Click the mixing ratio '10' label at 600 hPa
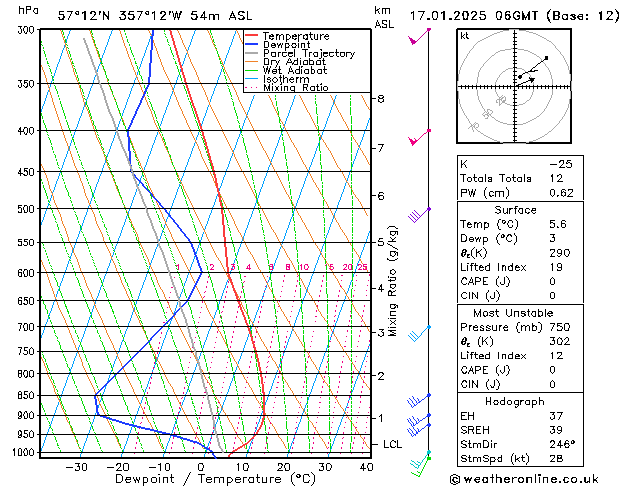 pos(304,267)
